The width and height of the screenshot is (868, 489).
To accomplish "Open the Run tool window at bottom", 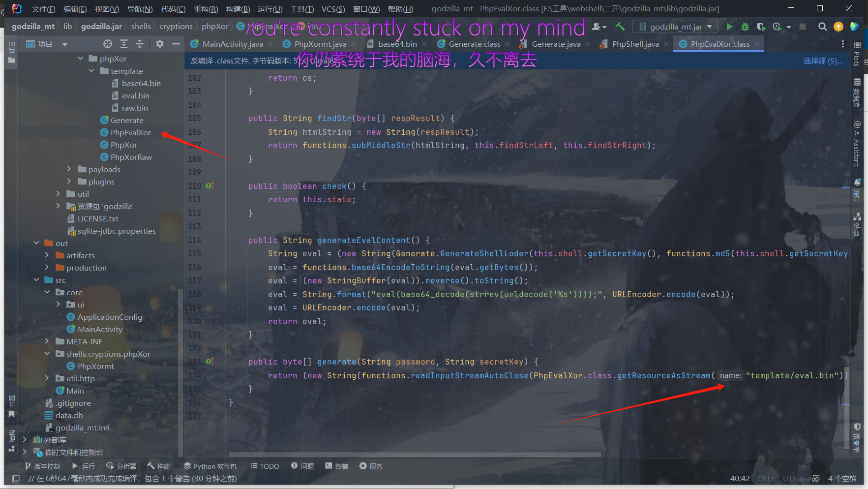I will coord(83,466).
